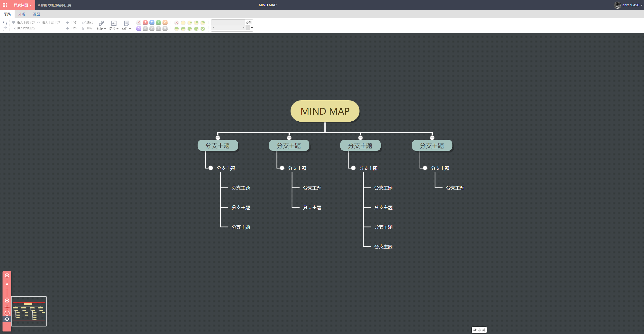Screen dimensions: 644x334
Task: Switch to the 外观 tab
Action: (22, 14)
